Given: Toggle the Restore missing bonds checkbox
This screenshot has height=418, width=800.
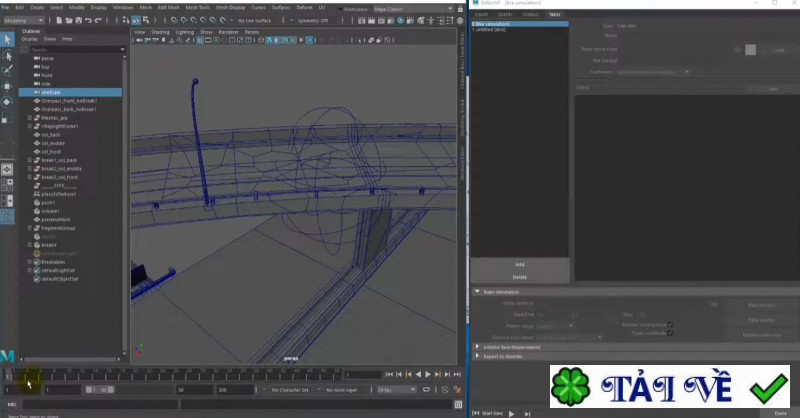Looking at the screenshot, I should pos(670,324).
